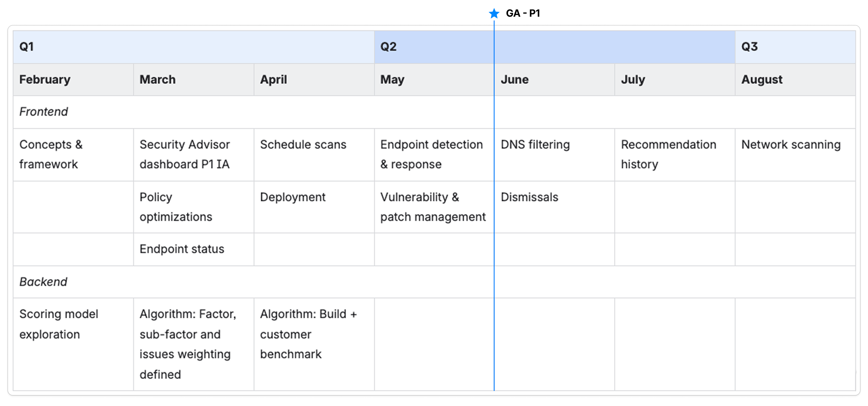Open the Recommendation history item
Viewport: 868px width, 406px height.
668,154
